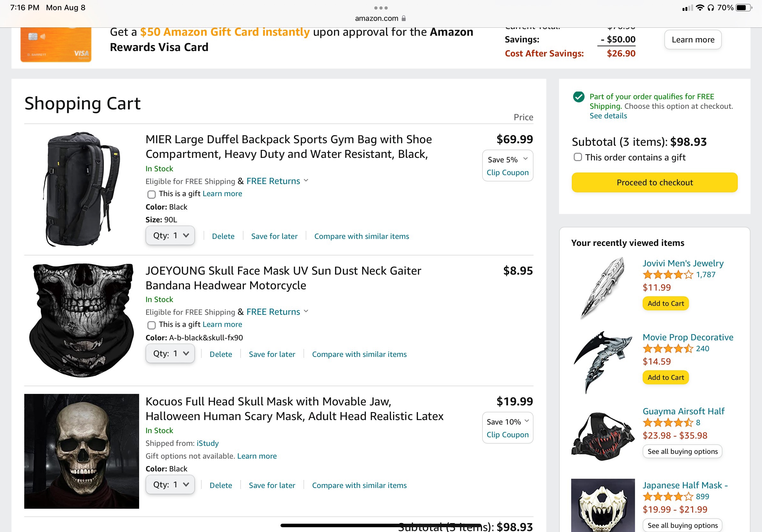Screen dimensions: 762x532
Task: Add Jovivi Men's Jewelry to cart
Action: (665, 304)
